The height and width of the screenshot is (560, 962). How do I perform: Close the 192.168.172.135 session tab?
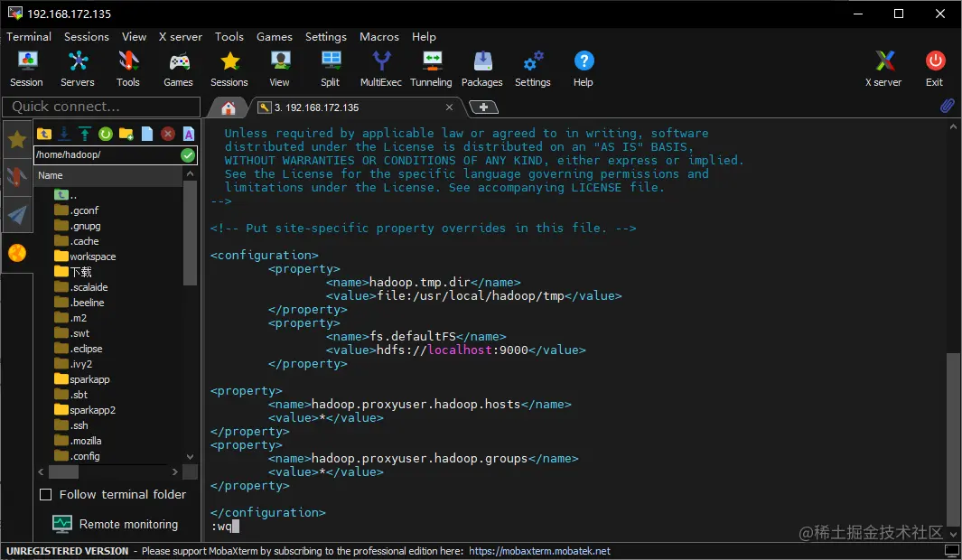[x=449, y=107]
